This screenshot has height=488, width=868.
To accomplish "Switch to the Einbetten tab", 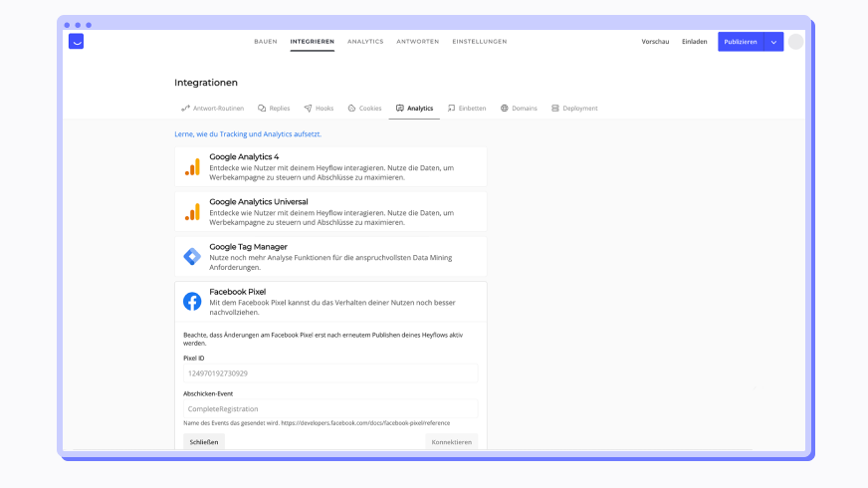I will (x=467, y=108).
